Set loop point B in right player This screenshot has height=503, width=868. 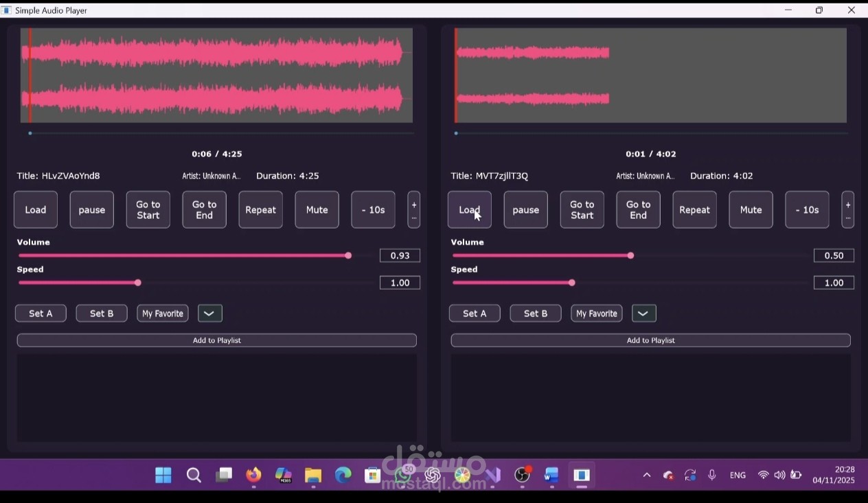point(536,314)
